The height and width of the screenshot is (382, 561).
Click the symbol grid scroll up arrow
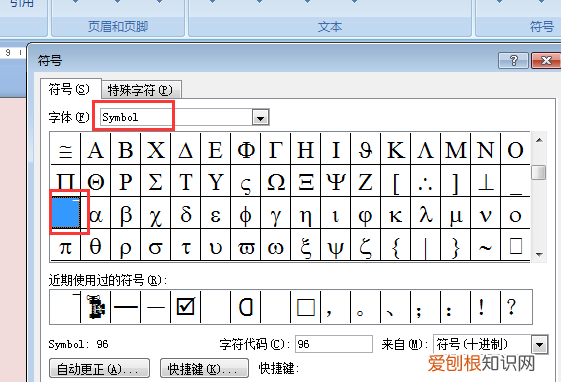[x=539, y=140]
